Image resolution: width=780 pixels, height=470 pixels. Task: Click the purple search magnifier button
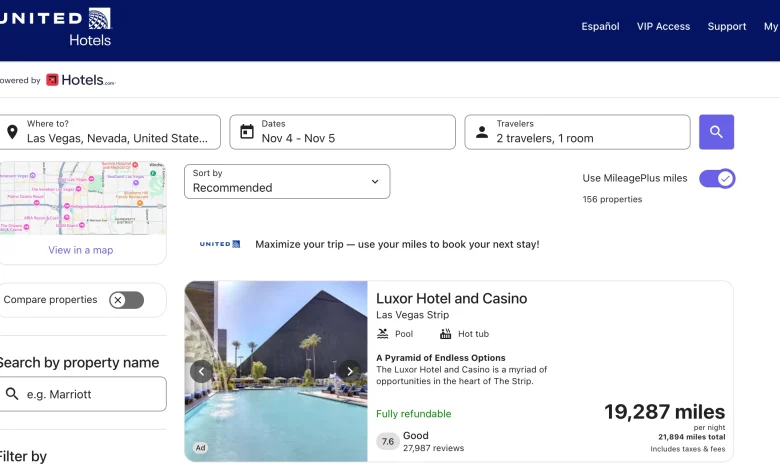[716, 132]
